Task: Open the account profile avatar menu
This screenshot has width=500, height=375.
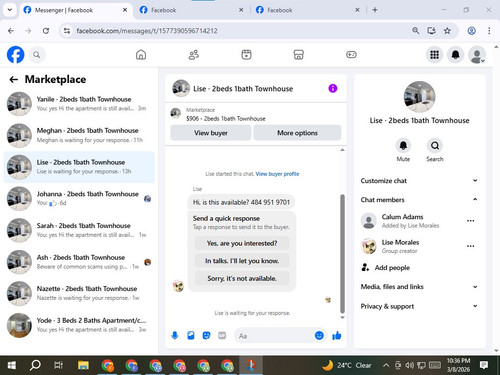Action: pyautogui.click(x=477, y=55)
